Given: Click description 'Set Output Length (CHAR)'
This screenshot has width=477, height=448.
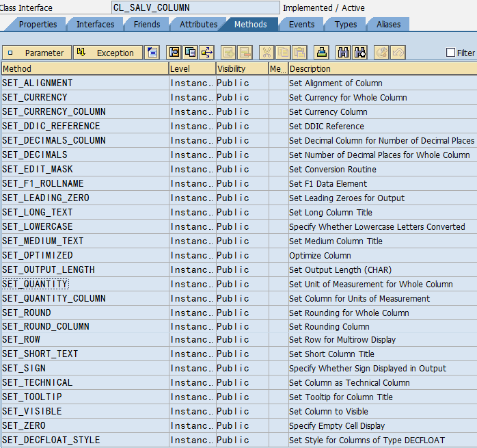Looking at the screenshot, I should (340, 270).
